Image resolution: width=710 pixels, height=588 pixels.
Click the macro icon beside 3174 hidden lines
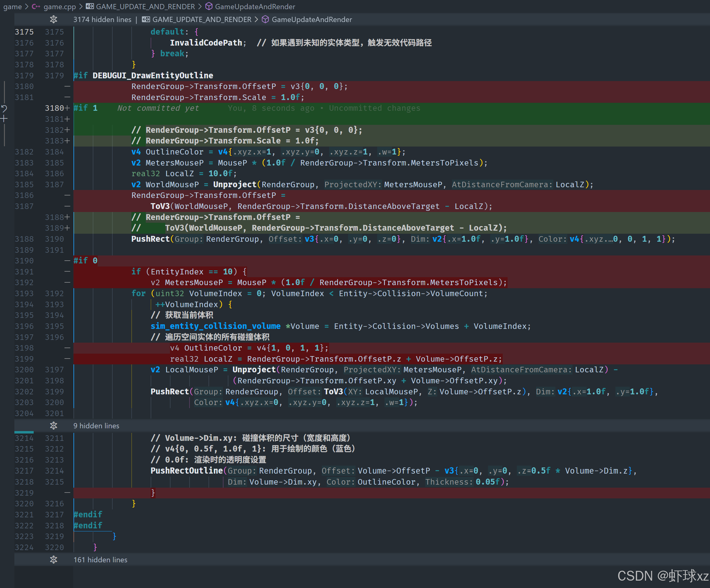[146, 20]
